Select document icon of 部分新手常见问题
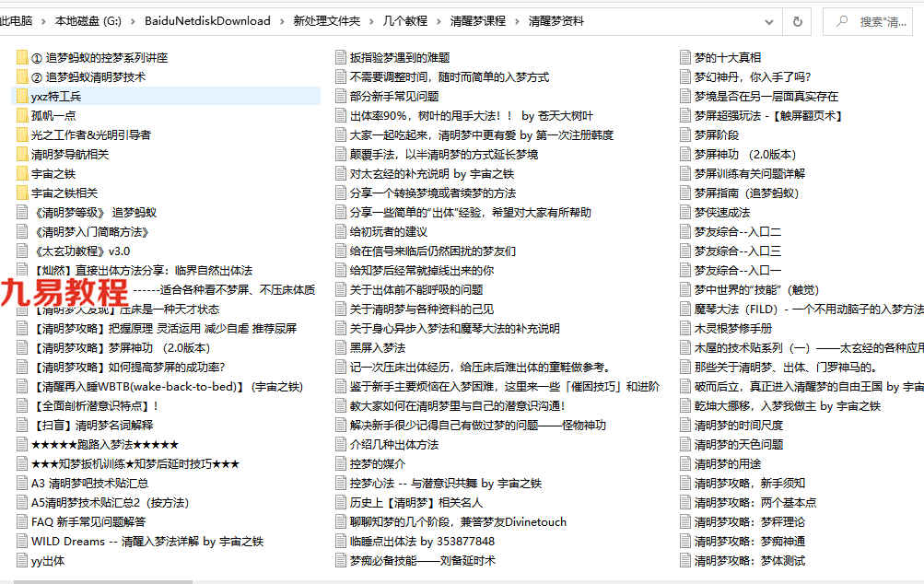Viewport: 924px width, 584px height. coord(341,97)
